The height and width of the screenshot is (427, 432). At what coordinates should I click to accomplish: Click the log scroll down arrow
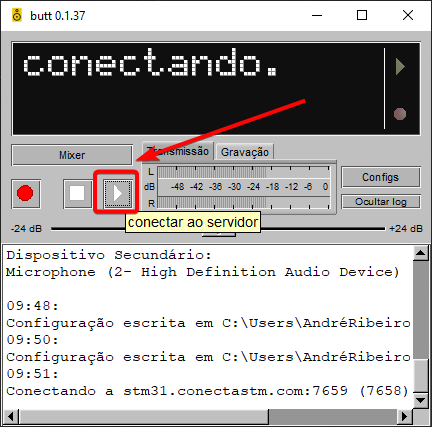click(420, 400)
